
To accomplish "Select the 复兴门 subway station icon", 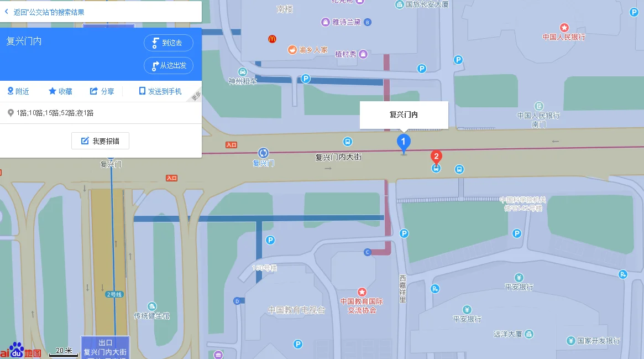I will pyautogui.click(x=262, y=153).
